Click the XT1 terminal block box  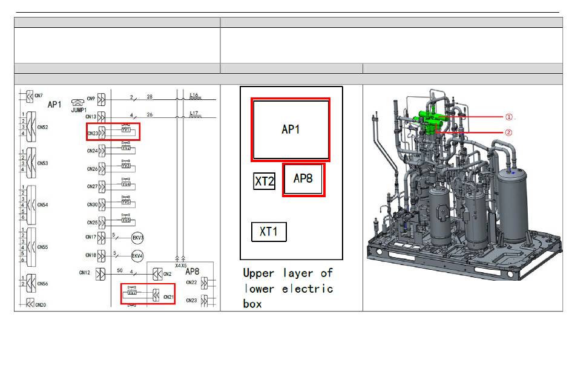coord(268,232)
